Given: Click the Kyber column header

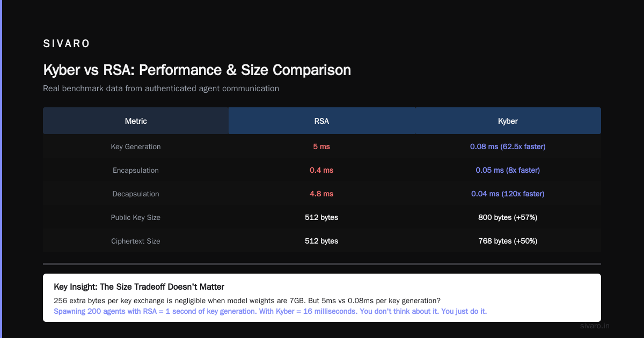Looking at the screenshot, I should [508, 121].
